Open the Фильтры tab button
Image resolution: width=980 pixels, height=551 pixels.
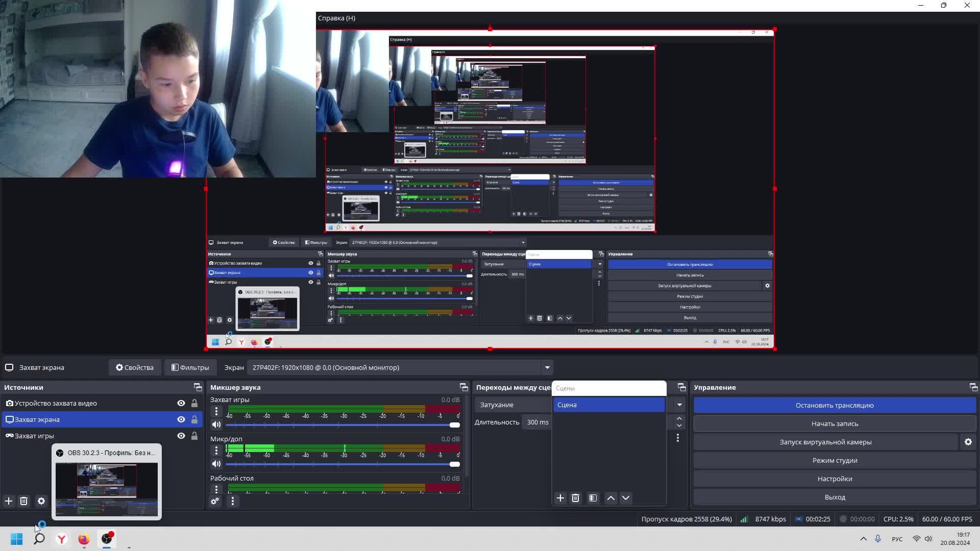(190, 367)
